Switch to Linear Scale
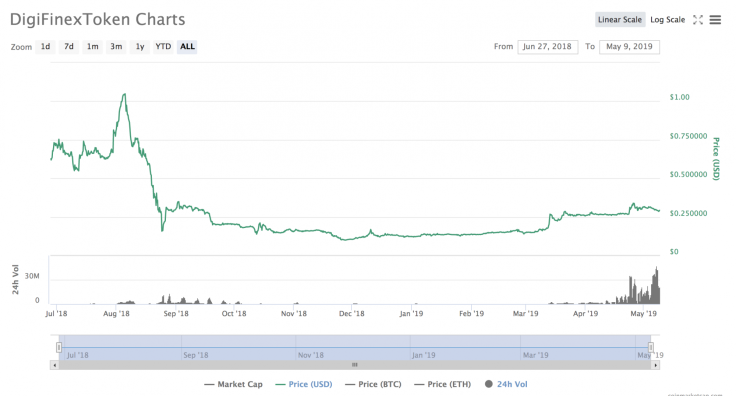Screen dimensions: 736x396 pyautogui.click(x=620, y=20)
